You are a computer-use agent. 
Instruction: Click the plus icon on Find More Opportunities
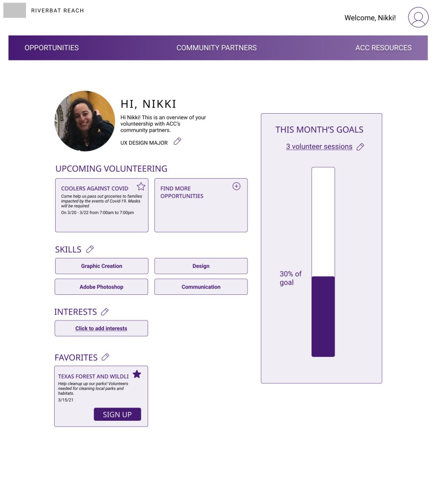pyautogui.click(x=236, y=187)
